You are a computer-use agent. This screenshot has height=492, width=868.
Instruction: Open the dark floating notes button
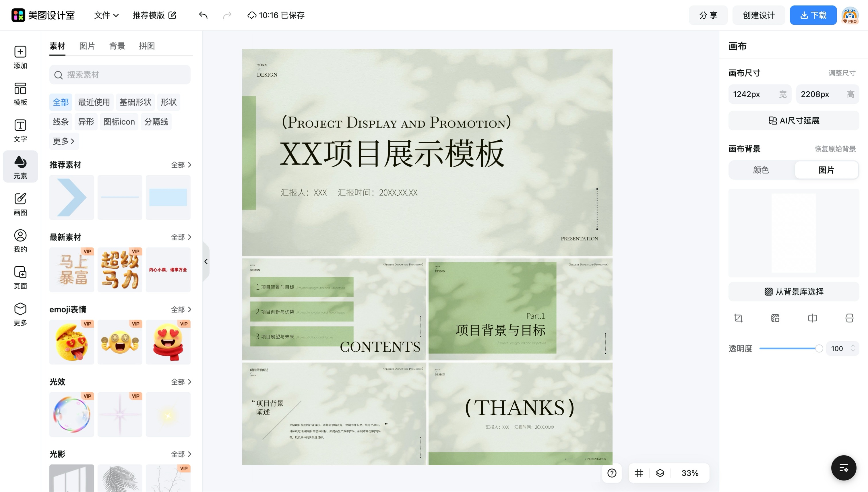tap(844, 468)
